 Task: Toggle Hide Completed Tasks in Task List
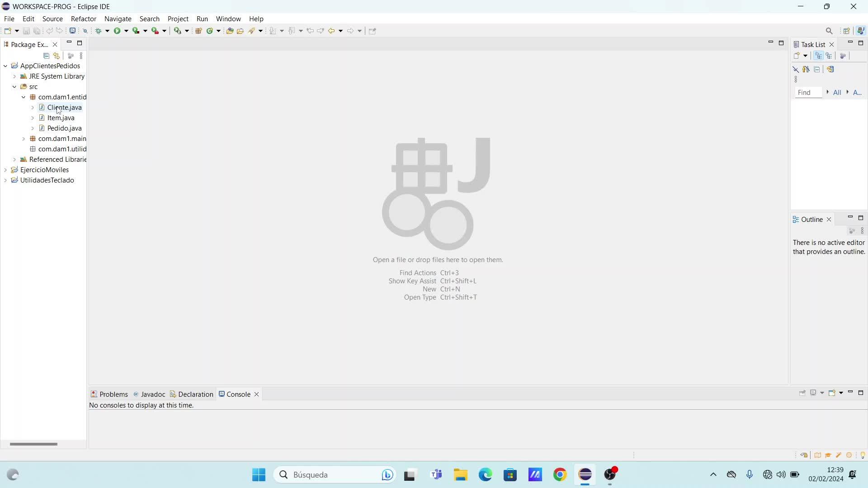tap(796, 69)
